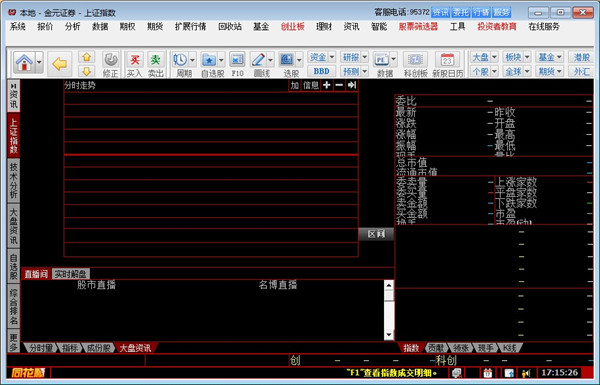Click the message bubble icon in status bar
Image resolution: width=600 pixels, height=385 pixels.
[x=456, y=372]
